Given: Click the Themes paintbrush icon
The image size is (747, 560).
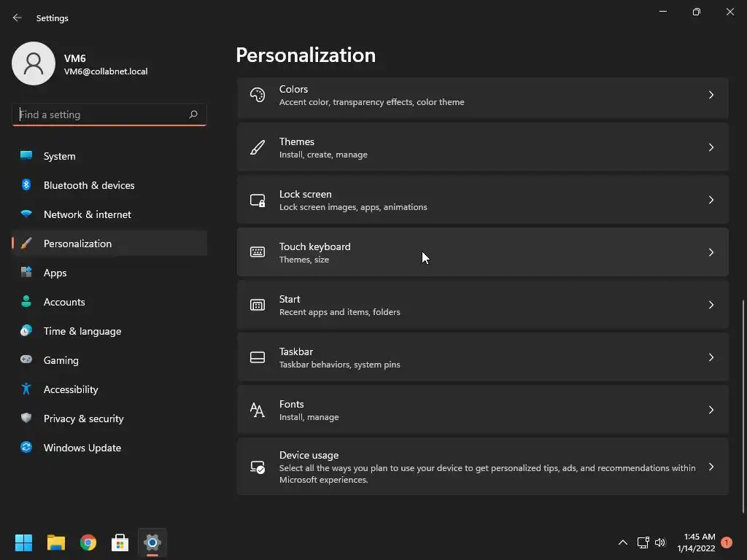Looking at the screenshot, I should click(258, 147).
